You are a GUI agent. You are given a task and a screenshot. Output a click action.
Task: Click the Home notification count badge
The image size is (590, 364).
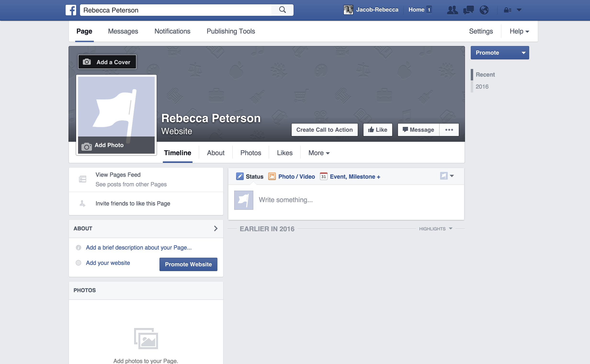tap(429, 10)
